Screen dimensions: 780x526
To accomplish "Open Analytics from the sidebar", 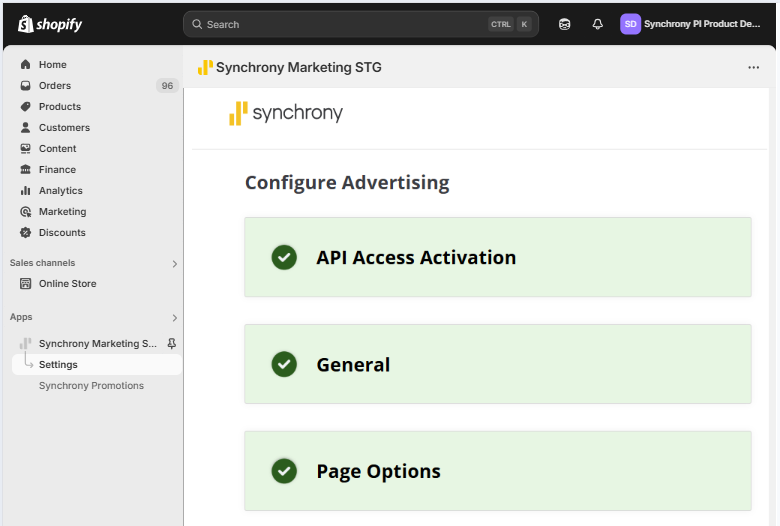I will click(x=61, y=191).
